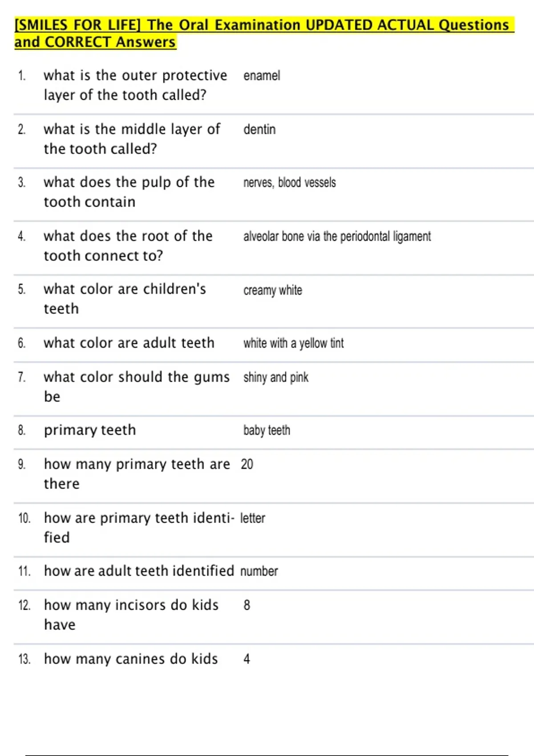Screen dimensions: 534x756
Task: Click 'alveolar bone via the periodontal ligament'
Action: pos(337,236)
